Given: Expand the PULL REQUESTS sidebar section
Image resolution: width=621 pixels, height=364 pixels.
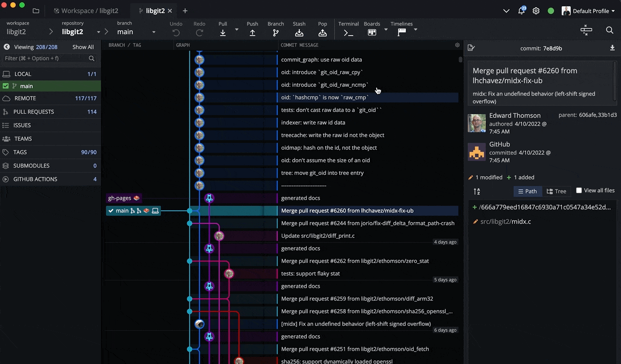Looking at the screenshot, I should coord(34,111).
